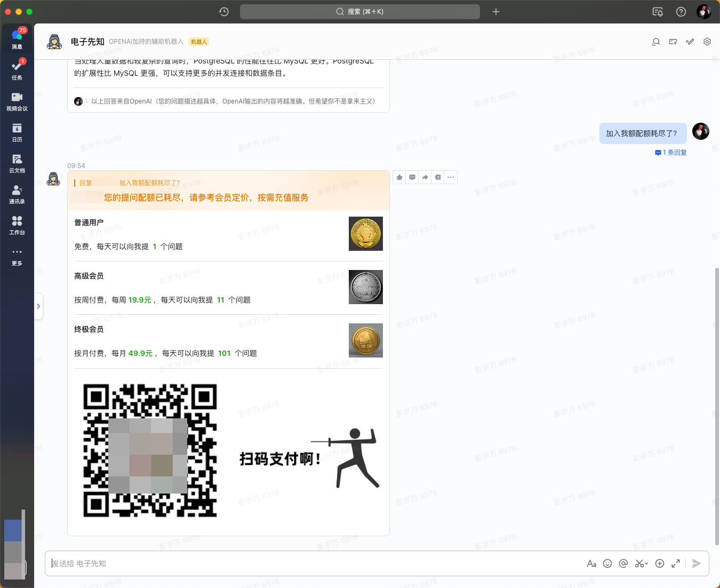The height and width of the screenshot is (588, 720).
Task: Click the add-to-label card icon in chat header
Action: (x=673, y=42)
